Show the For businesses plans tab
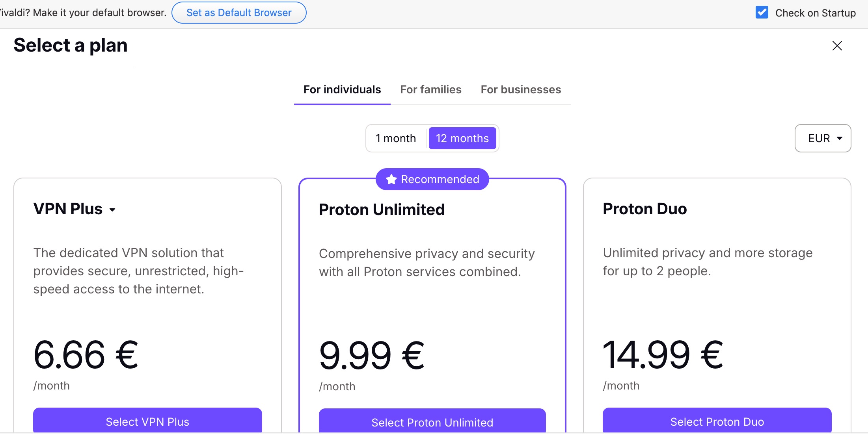Viewport: 868px width, 434px height. (520, 90)
